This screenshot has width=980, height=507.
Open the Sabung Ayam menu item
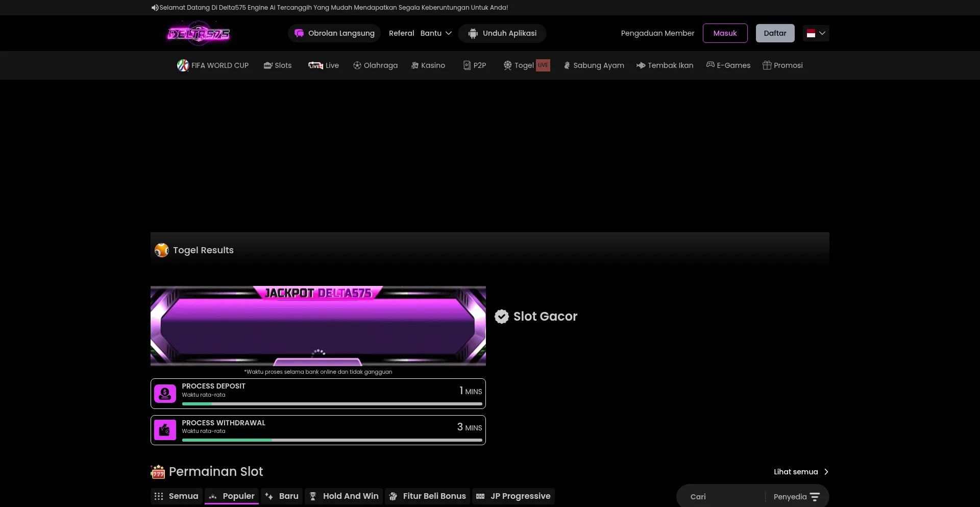pos(594,65)
